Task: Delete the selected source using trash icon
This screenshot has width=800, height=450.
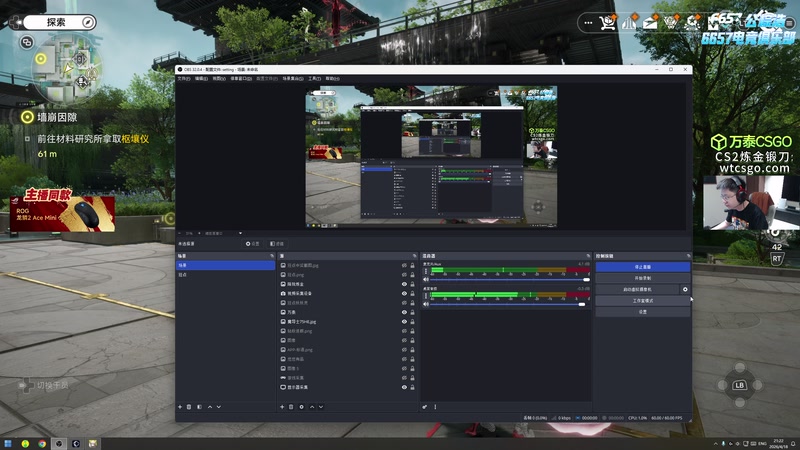Action: (x=291, y=407)
